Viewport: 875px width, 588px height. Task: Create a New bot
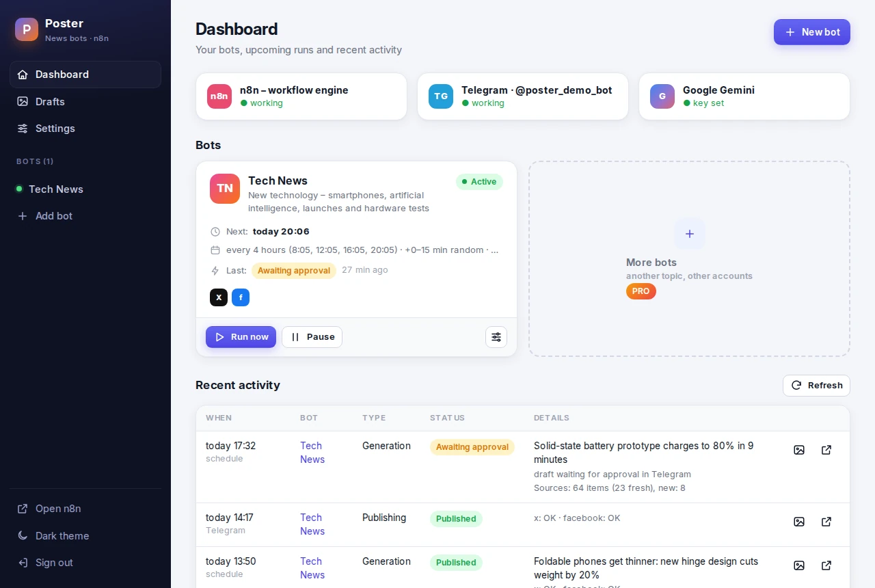click(x=812, y=32)
